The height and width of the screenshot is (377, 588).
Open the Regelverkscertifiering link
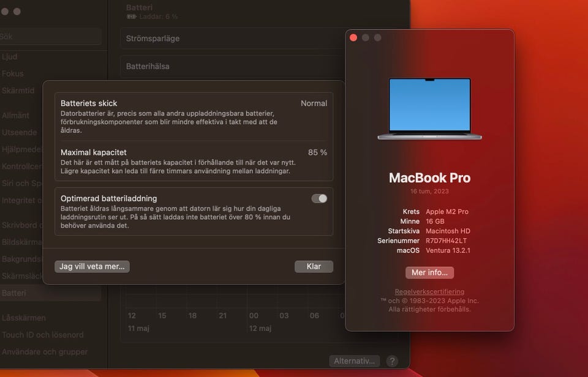(x=429, y=291)
